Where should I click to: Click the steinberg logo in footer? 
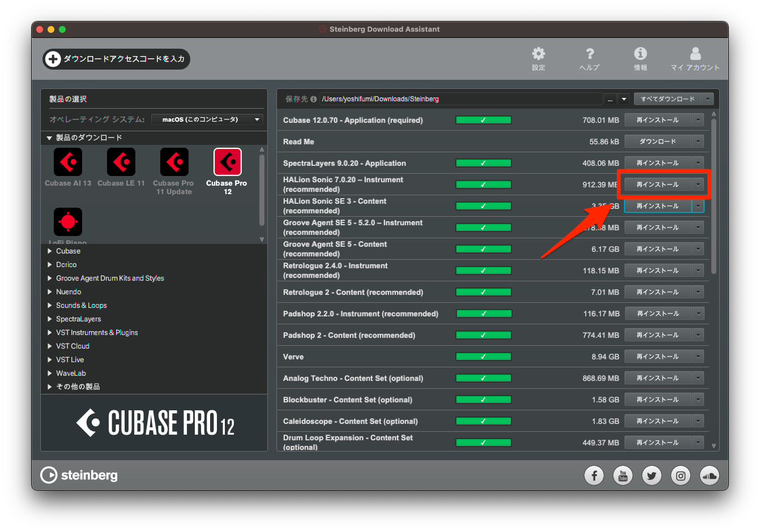[79, 475]
